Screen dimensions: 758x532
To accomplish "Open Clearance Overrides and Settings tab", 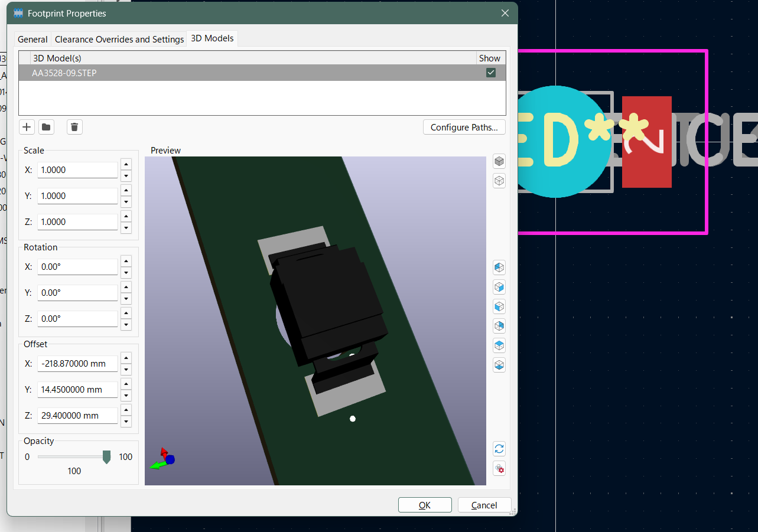I will 119,40.
